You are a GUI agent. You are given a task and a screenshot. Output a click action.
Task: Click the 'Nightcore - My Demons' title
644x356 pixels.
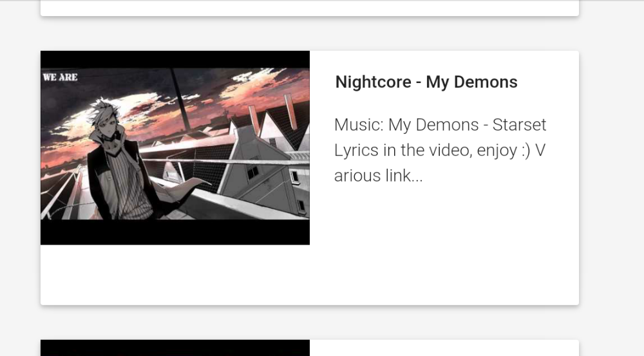426,82
